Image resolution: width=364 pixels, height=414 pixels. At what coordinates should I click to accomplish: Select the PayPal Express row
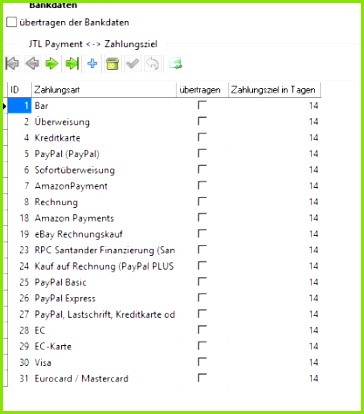click(x=164, y=298)
